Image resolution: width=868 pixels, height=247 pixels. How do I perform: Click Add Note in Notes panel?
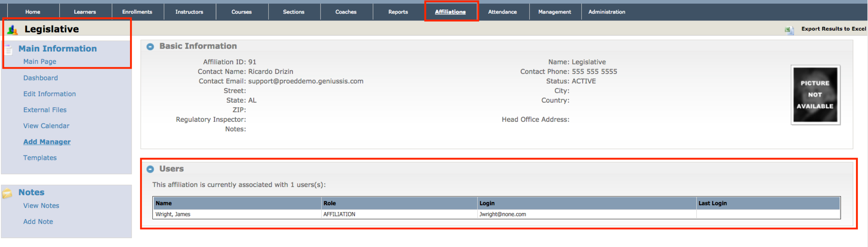[38, 222]
